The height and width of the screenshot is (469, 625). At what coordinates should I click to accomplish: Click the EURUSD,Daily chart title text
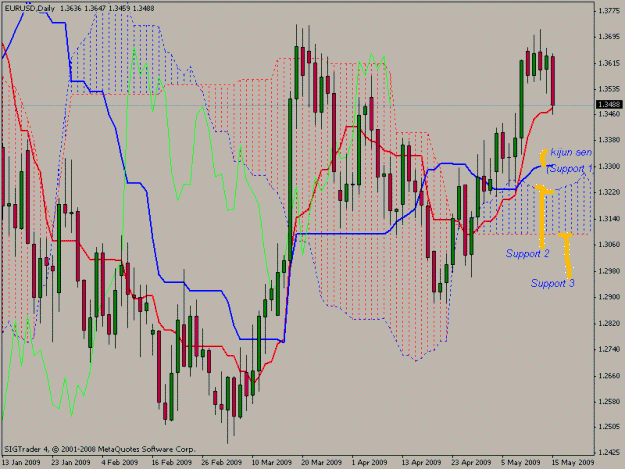pos(29,8)
